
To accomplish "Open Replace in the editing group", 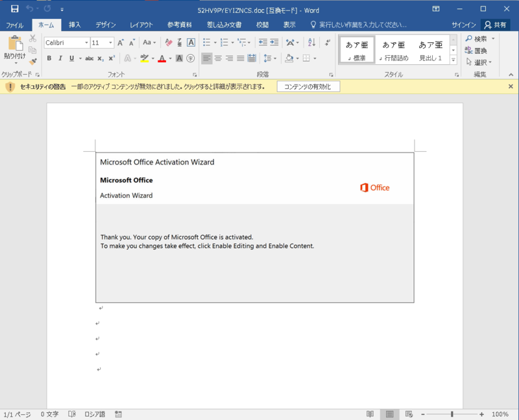I will 476,51.
